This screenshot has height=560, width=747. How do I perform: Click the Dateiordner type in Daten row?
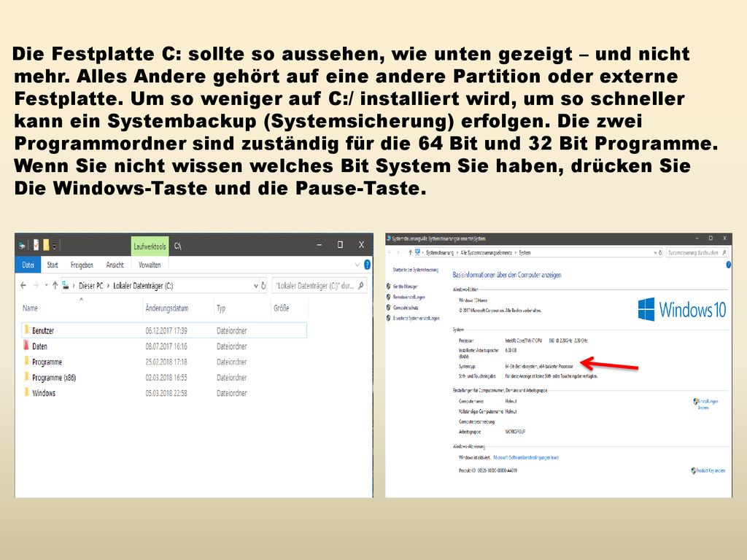click(232, 346)
